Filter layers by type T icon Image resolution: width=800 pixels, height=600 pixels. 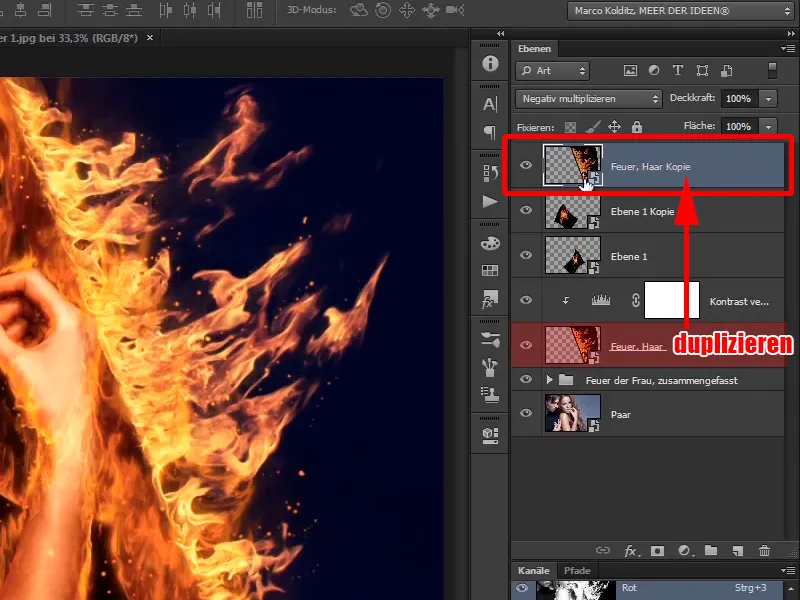[678, 70]
